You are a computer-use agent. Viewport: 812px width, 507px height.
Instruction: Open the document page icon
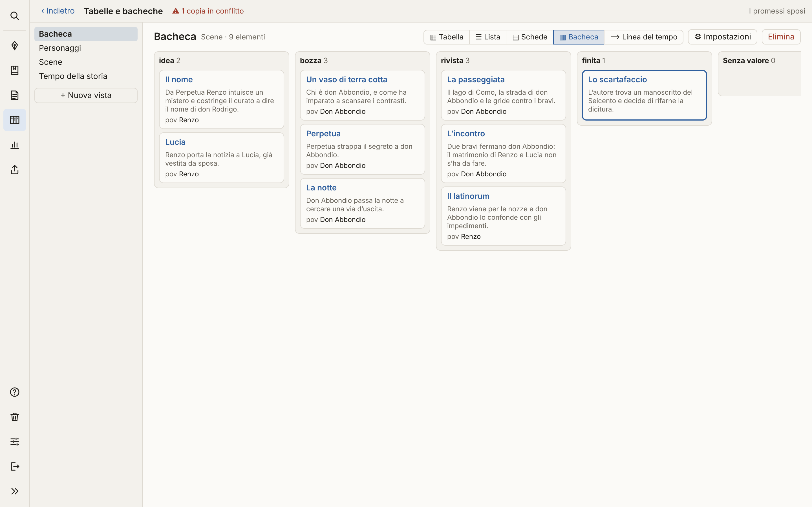point(14,95)
